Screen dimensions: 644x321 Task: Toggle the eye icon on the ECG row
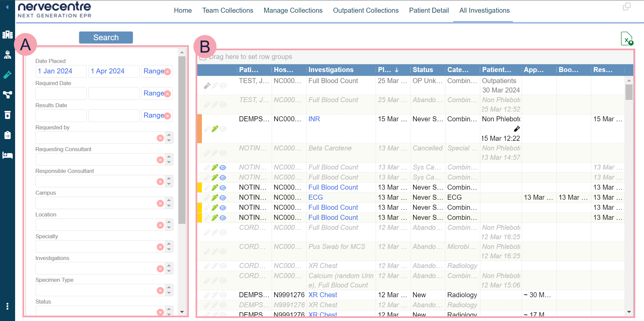click(223, 198)
